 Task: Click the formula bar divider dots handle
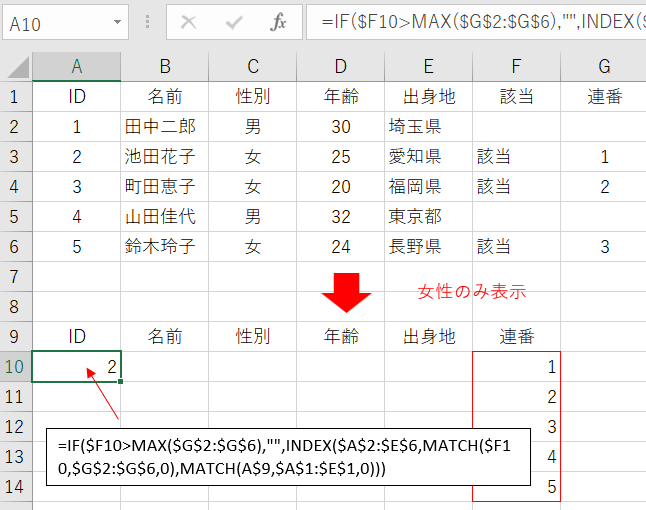click(146, 22)
